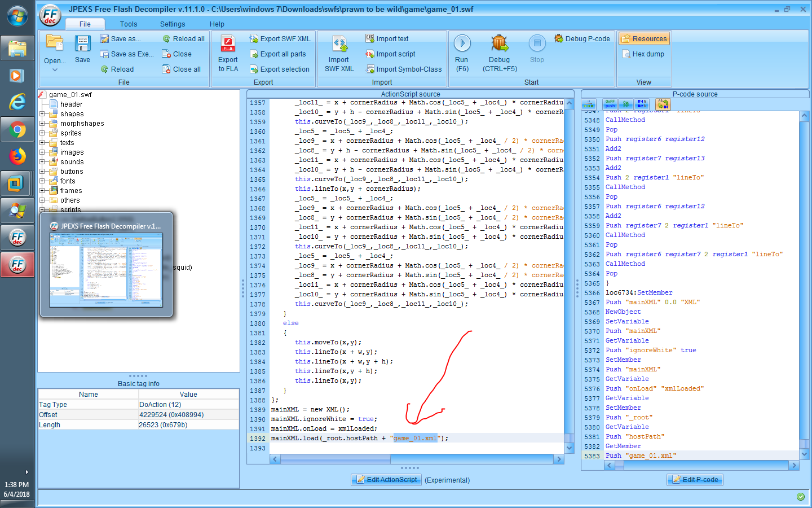Close the current file via ribbon
The height and width of the screenshot is (508, 812).
click(x=176, y=54)
